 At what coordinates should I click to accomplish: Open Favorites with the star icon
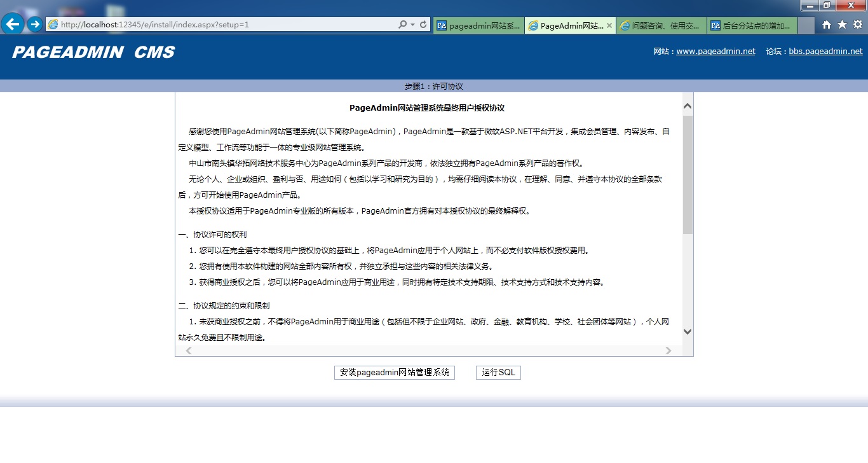pos(842,25)
